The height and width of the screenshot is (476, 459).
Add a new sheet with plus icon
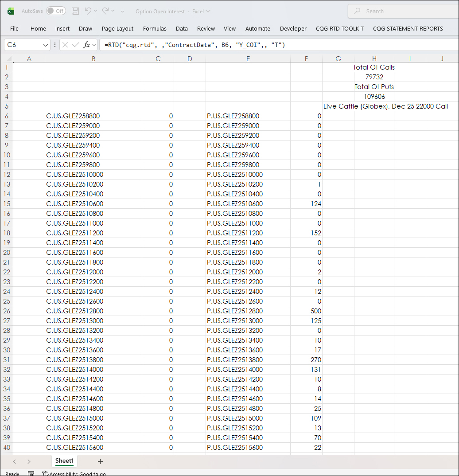[100, 461]
